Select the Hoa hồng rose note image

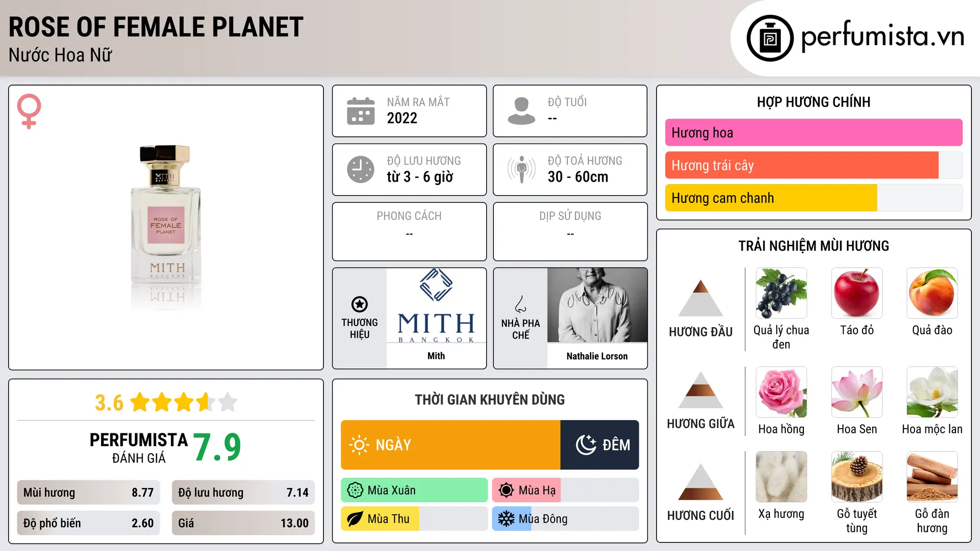tap(781, 392)
